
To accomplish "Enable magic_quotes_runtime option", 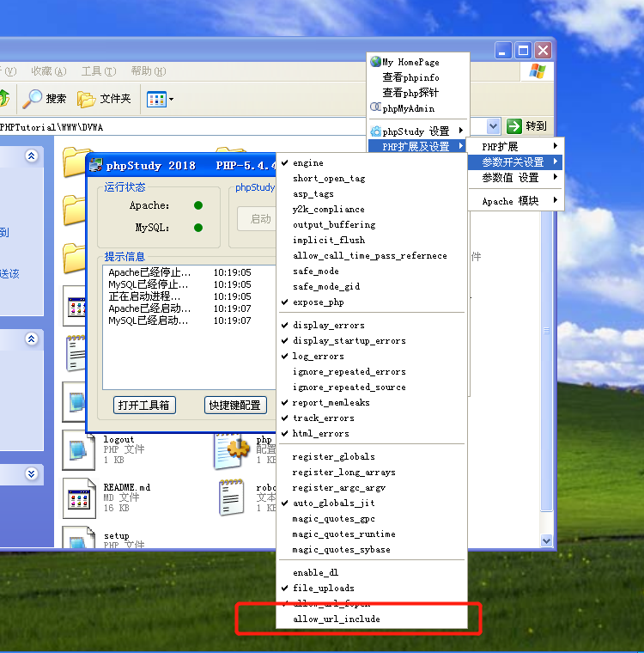I will coord(372,534).
